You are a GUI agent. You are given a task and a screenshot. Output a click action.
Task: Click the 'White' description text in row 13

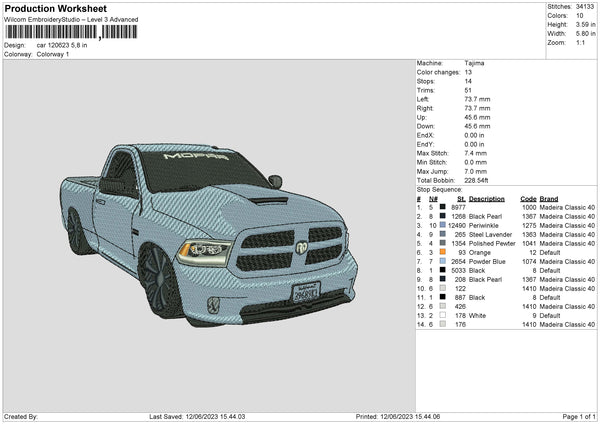coord(478,316)
